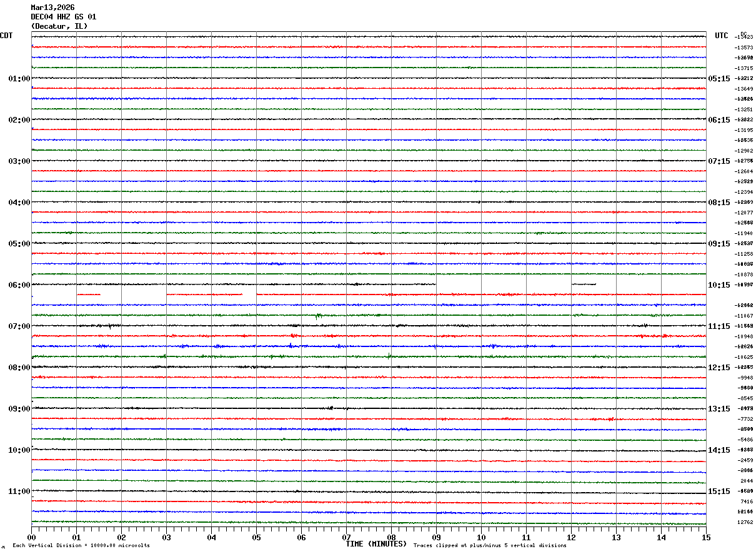Viewport: 756px width, 554px height.
Task: Click the 13:15 UTC time label
Action: (719, 409)
